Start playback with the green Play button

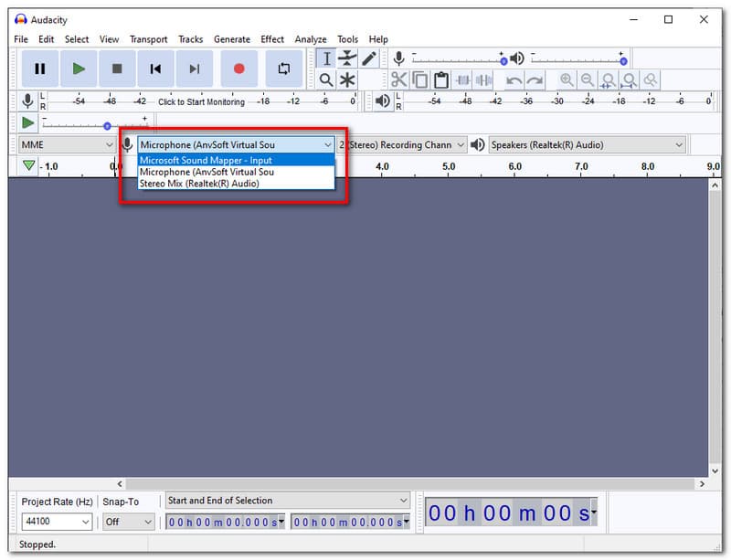(79, 69)
